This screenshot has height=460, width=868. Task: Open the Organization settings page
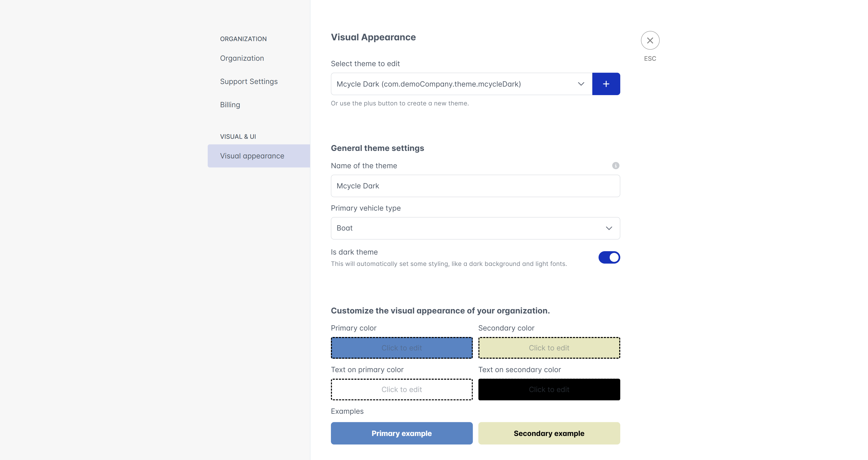pos(242,58)
